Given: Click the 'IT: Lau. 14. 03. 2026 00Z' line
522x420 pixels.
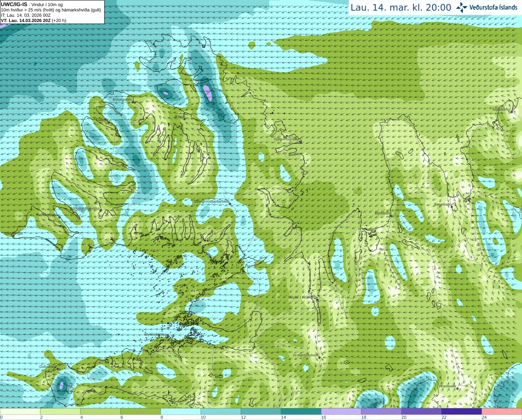Looking at the screenshot, I should tap(26, 15).
